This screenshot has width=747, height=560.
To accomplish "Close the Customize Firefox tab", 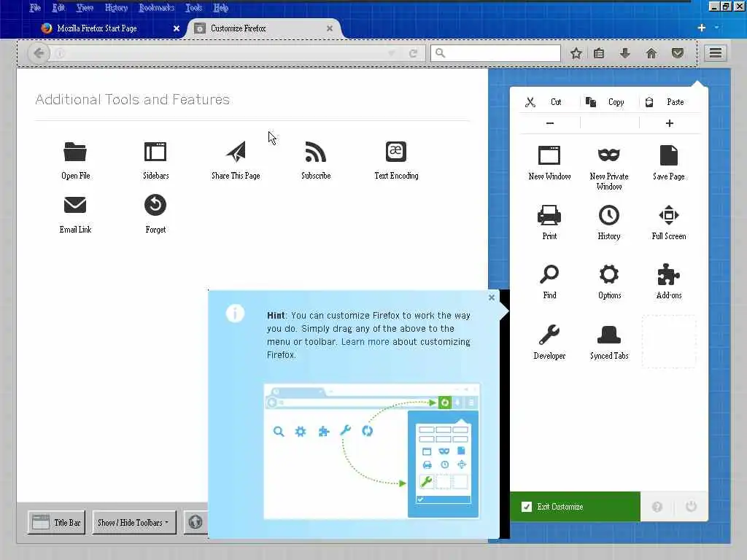I will tap(329, 28).
